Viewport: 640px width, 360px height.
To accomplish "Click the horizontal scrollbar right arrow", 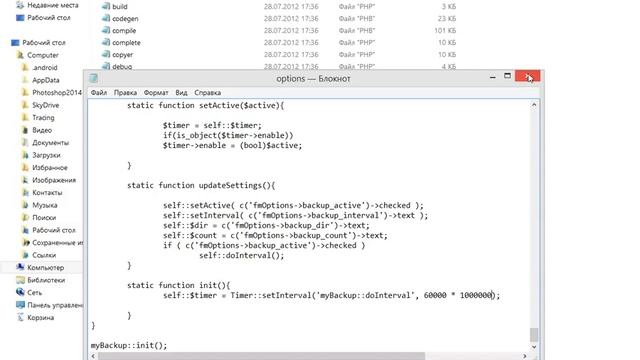I will (525, 356).
